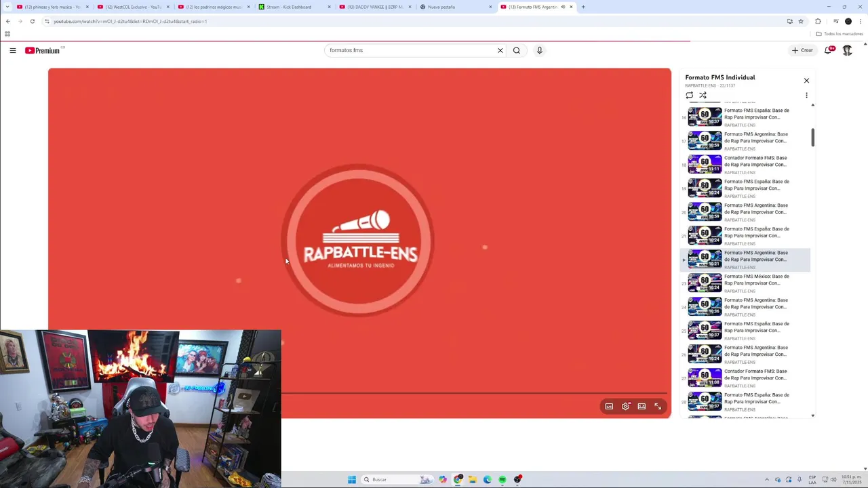Image resolution: width=868 pixels, height=488 pixels.
Task: Open playlist three-dot options menu
Action: point(806,95)
